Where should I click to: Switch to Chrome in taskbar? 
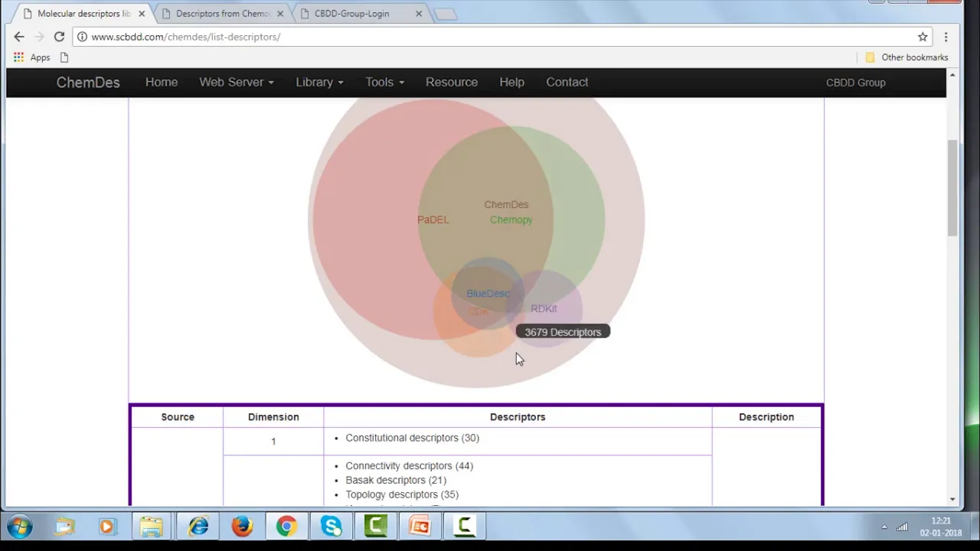286,527
